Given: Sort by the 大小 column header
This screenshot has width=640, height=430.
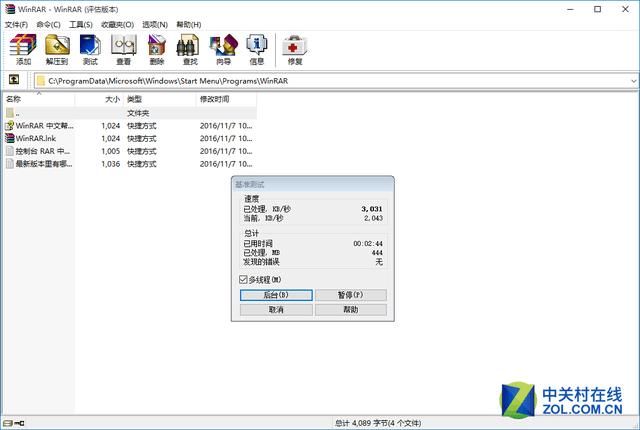Looking at the screenshot, I should (99, 99).
